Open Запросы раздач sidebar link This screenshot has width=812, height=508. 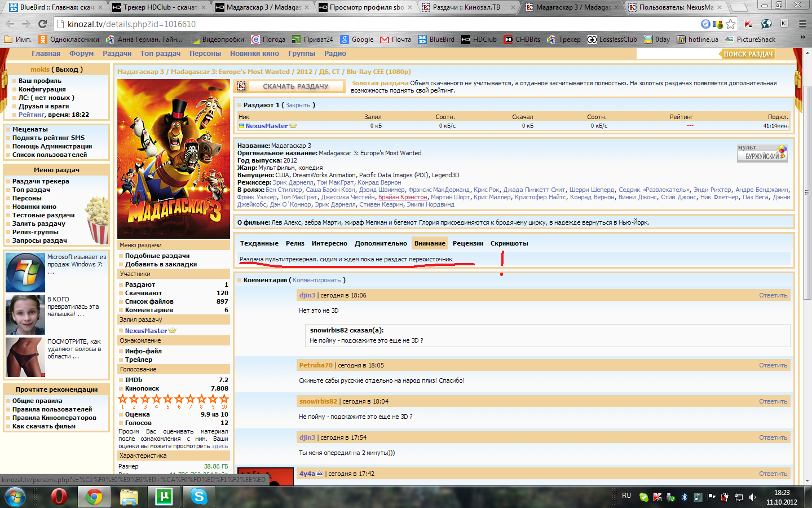[39, 240]
